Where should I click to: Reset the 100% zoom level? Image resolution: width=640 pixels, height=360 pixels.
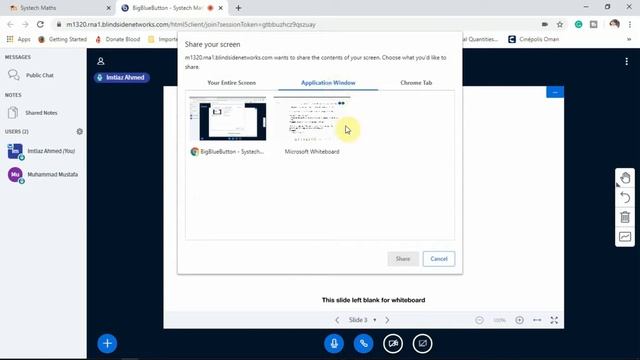pos(500,320)
